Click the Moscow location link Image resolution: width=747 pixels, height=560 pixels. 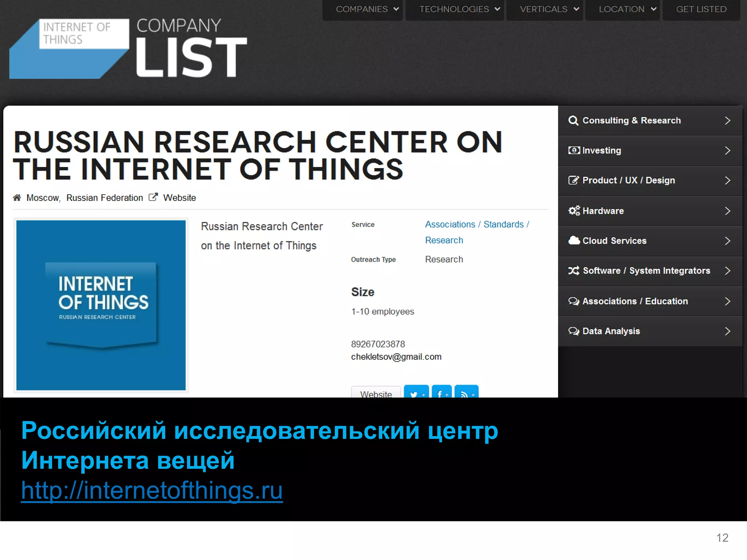coord(43,198)
